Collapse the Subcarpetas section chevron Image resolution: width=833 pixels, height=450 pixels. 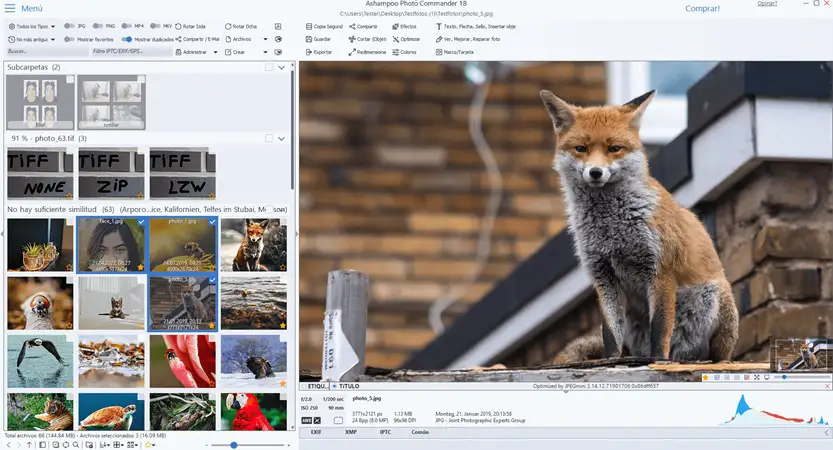(x=282, y=67)
